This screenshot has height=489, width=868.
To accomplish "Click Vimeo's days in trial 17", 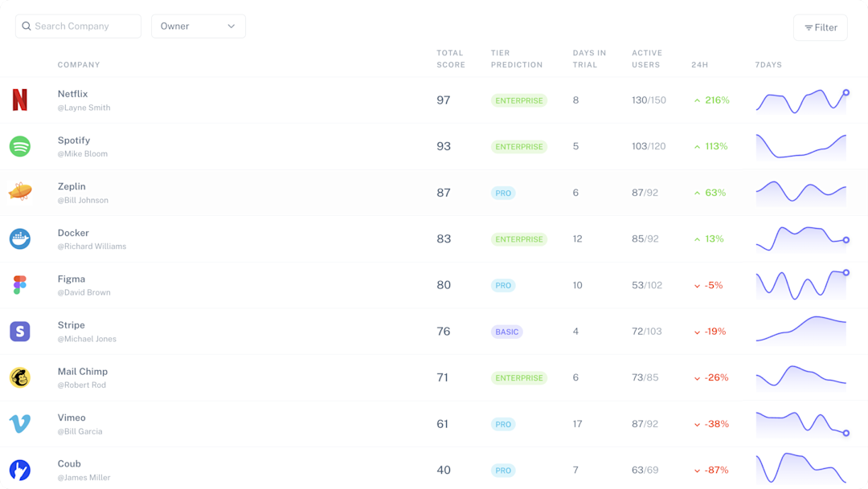I will tap(577, 424).
